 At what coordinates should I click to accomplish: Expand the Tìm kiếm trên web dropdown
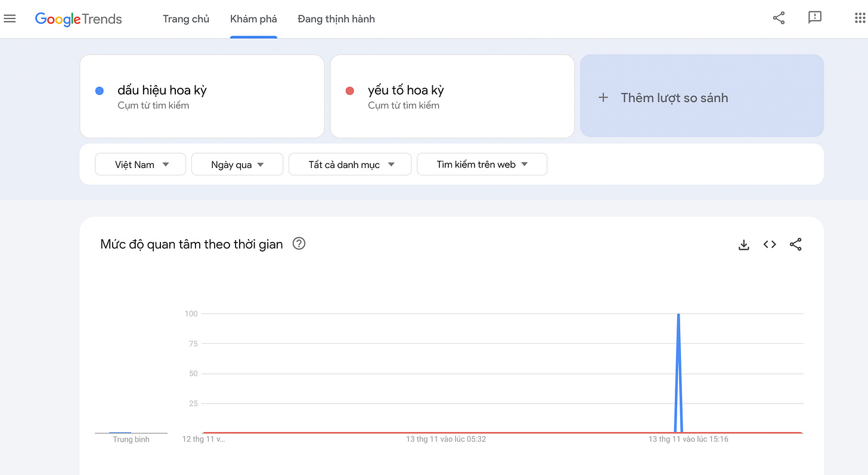(x=482, y=164)
